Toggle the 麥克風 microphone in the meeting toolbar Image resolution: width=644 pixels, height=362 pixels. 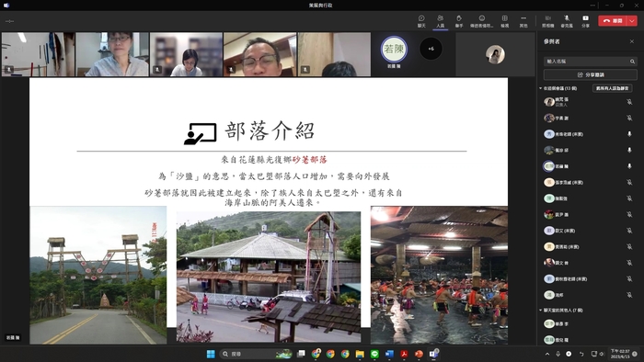567,21
